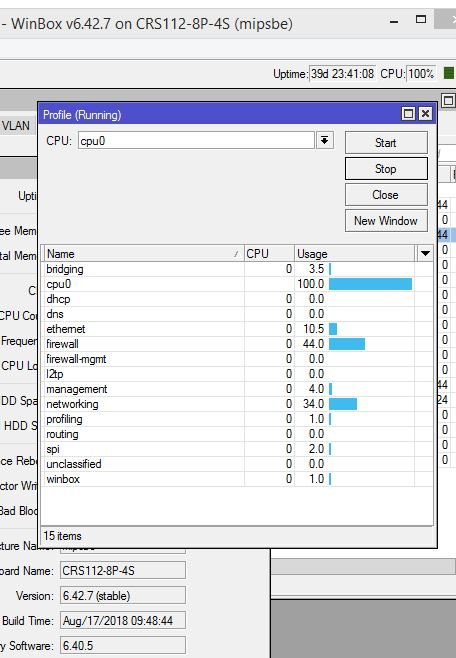Click the Board Name field CRS112-8P-4S
456x658 pixels.
(123, 571)
